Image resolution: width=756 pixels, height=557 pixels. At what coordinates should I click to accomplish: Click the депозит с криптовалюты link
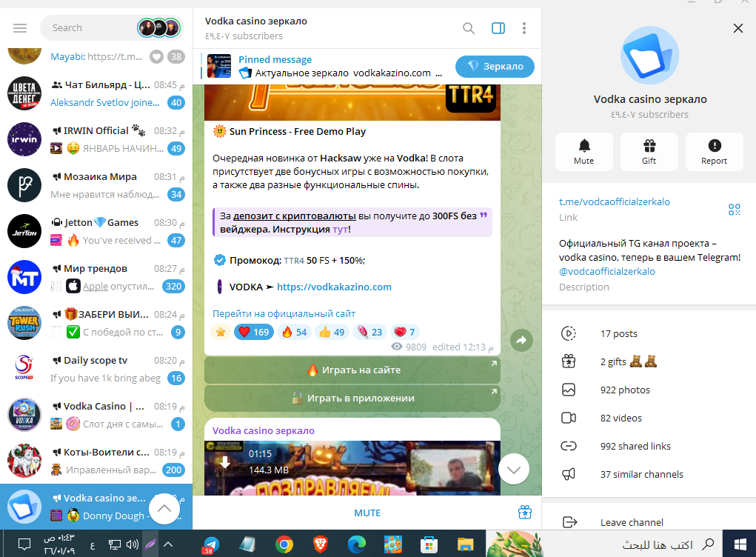pyautogui.click(x=295, y=216)
